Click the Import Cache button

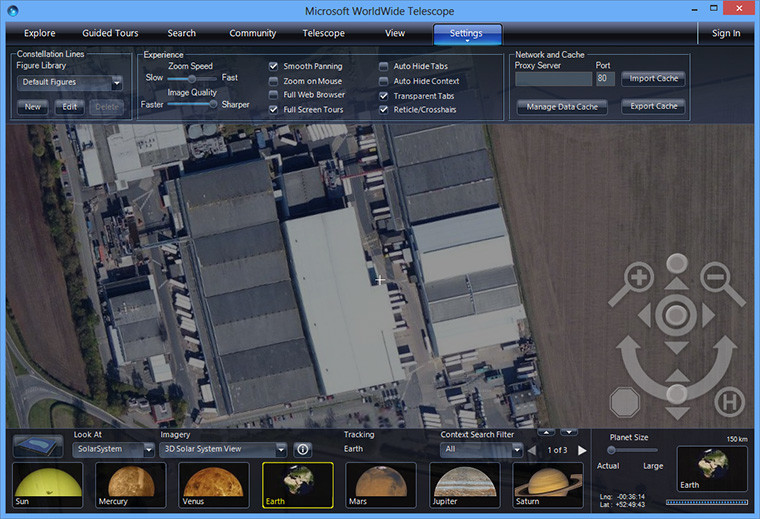pos(653,78)
